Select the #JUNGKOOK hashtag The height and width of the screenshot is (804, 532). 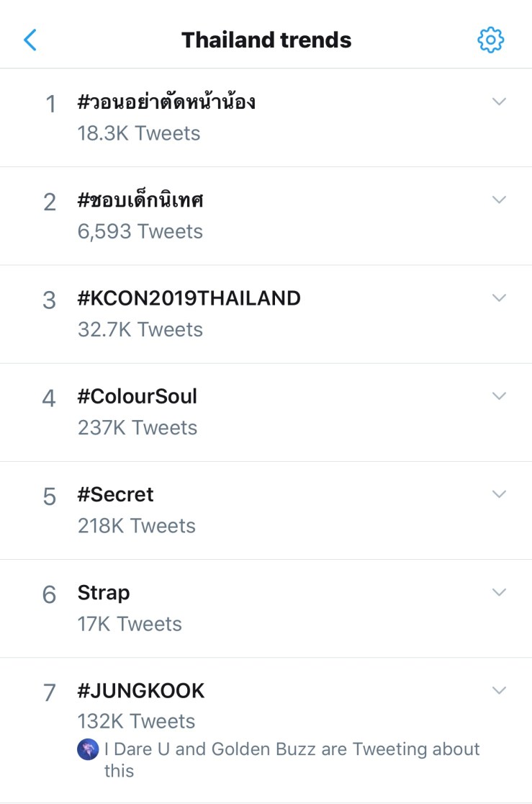(x=141, y=691)
